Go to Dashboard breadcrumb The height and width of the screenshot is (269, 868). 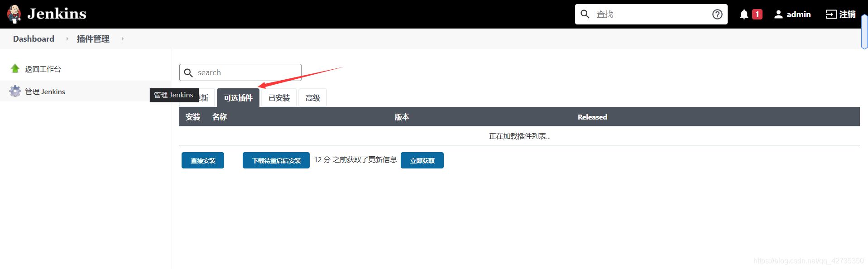click(x=34, y=39)
